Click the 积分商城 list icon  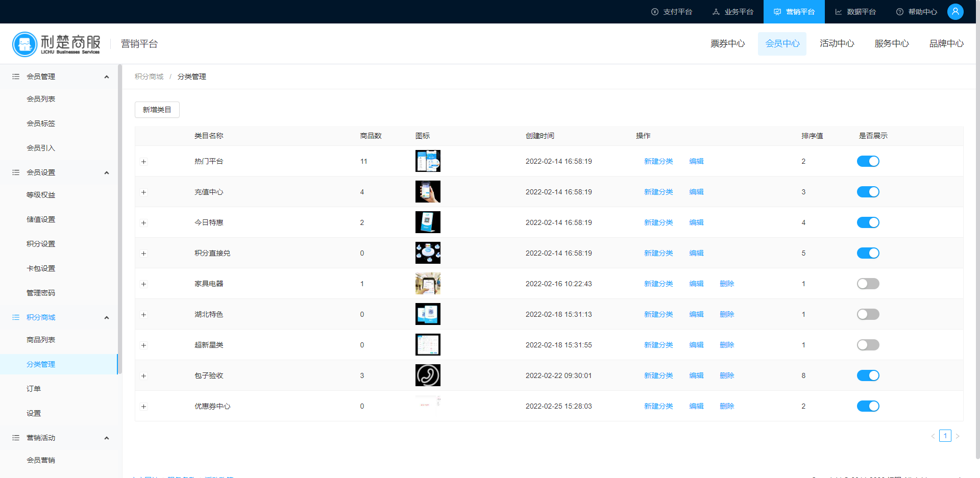click(x=16, y=317)
